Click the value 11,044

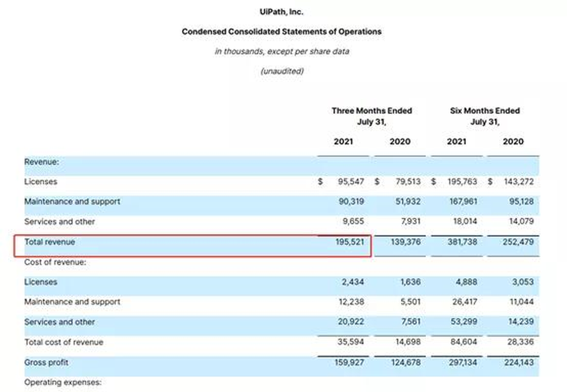pyautogui.click(x=522, y=302)
